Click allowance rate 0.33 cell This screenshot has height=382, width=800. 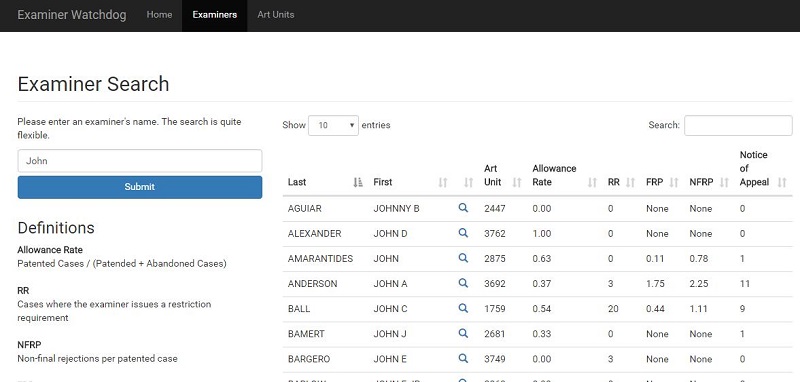(x=542, y=334)
